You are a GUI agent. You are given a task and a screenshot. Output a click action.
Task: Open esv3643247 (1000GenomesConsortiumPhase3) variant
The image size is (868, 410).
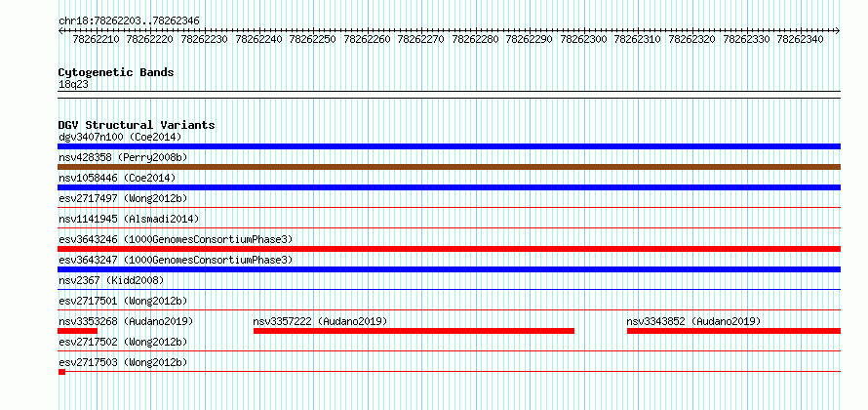(x=176, y=260)
